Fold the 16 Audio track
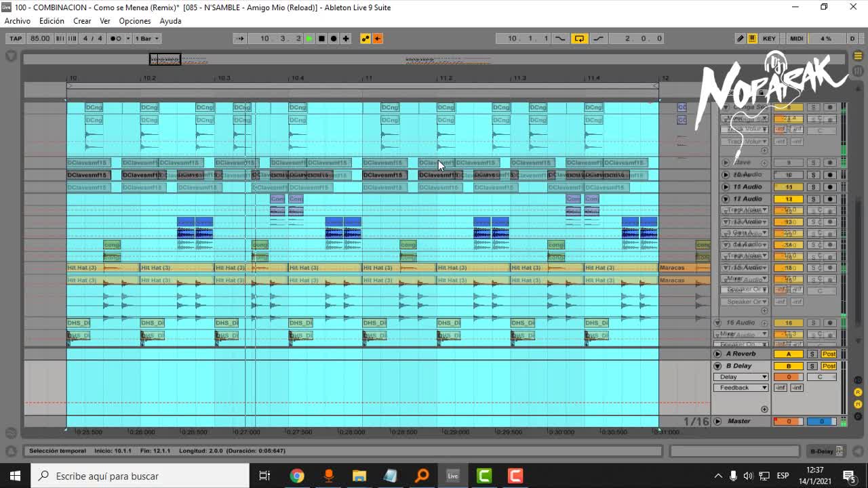The width and height of the screenshot is (868, 488). coord(717,323)
